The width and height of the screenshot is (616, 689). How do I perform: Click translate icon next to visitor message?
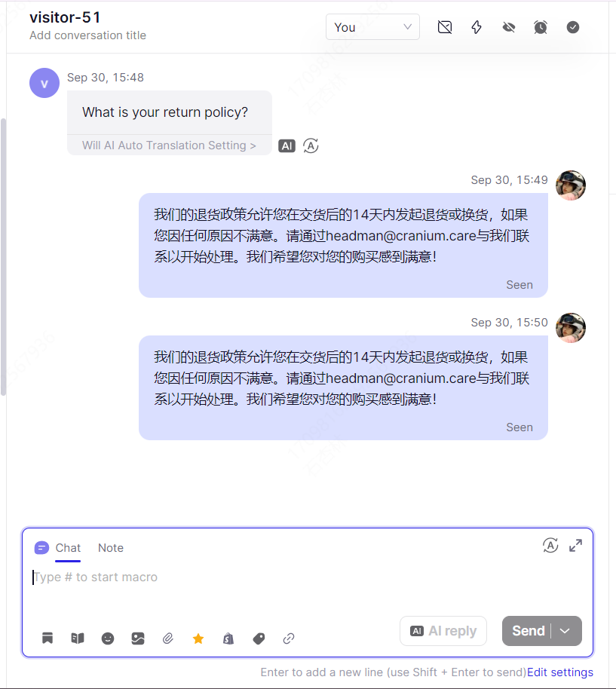[x=311, y=146]
